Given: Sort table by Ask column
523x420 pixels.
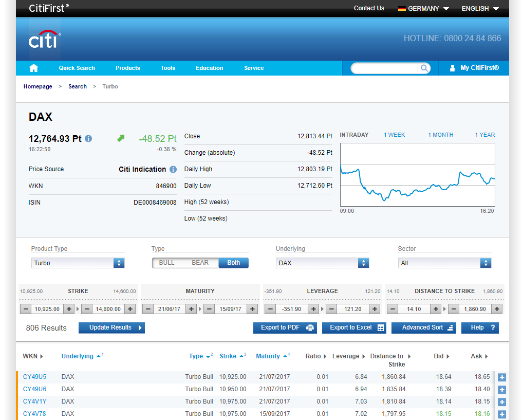Looking at the screenshot, I should (x=479, y=356).
